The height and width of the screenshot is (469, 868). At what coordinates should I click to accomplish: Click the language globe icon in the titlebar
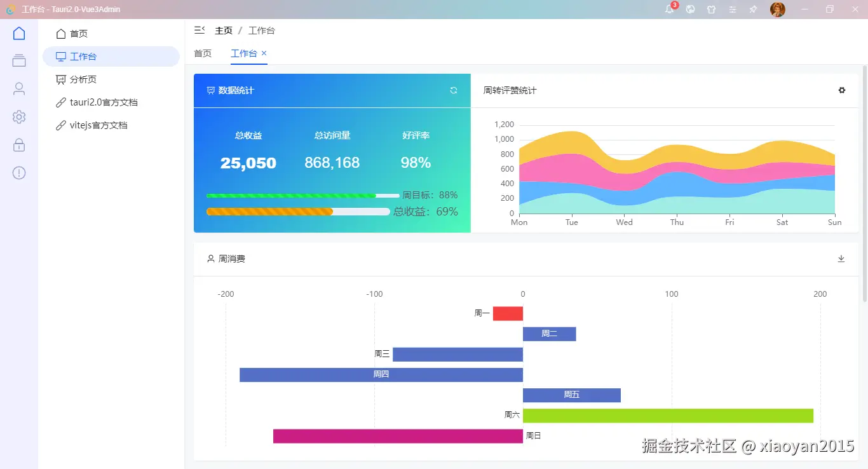(x=690, y=10)
